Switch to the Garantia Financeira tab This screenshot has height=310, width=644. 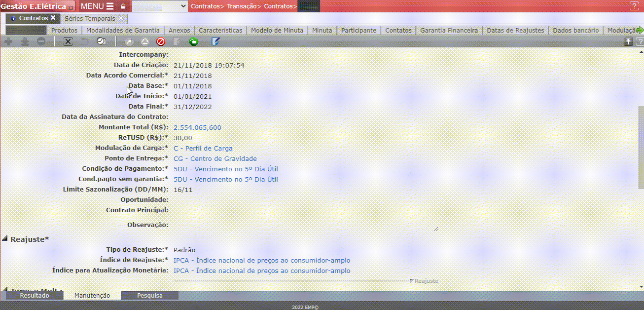coord(449,30)
